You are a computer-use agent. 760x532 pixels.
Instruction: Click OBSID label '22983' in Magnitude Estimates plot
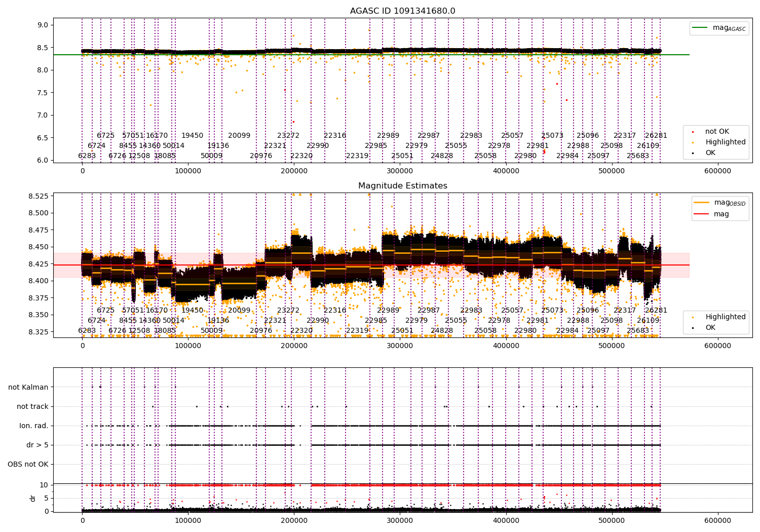pos(471,311)
